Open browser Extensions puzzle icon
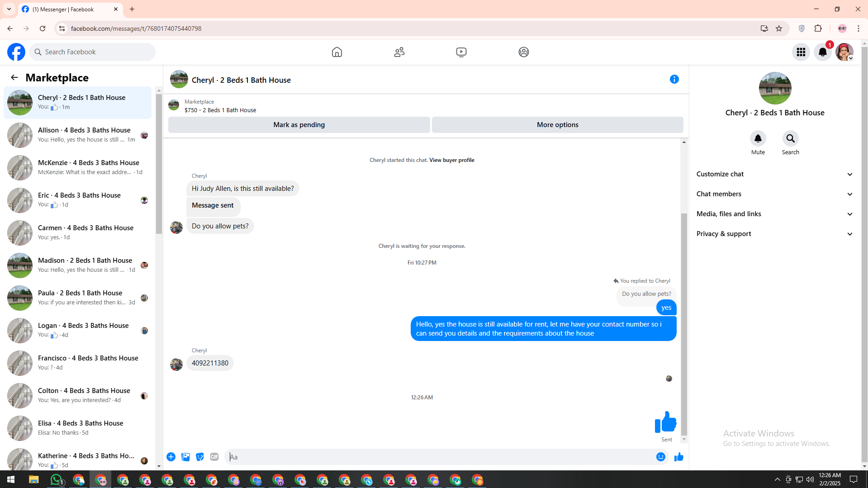 (818, 28)
